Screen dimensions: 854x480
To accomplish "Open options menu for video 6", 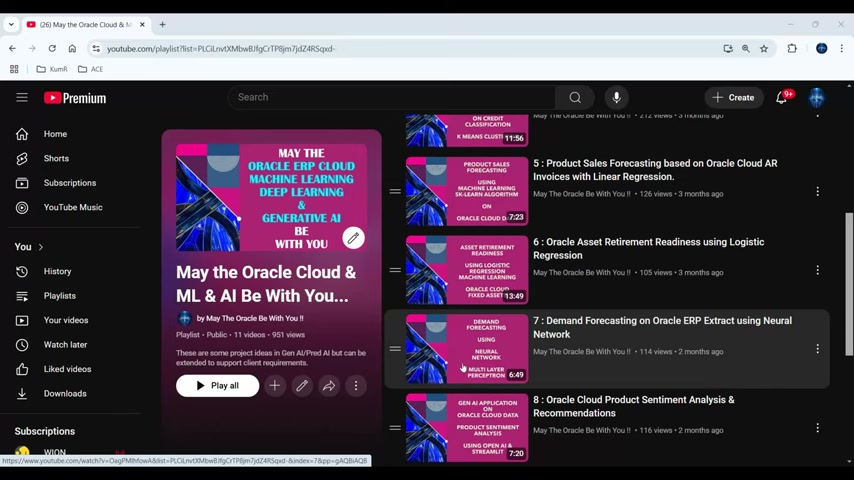I will coord(818,270).
